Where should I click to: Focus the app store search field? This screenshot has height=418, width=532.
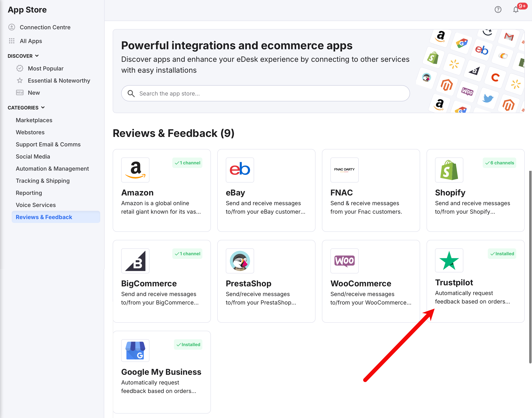pos(266,93)
